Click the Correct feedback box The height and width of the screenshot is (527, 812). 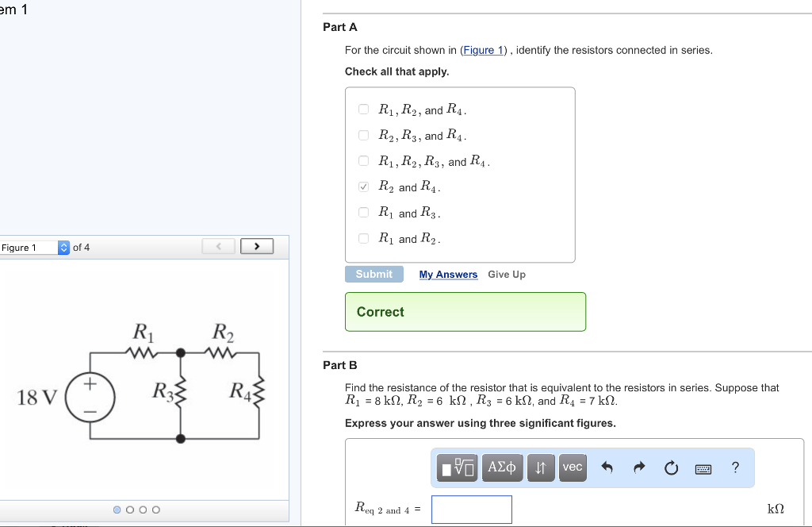click(465, 311)
